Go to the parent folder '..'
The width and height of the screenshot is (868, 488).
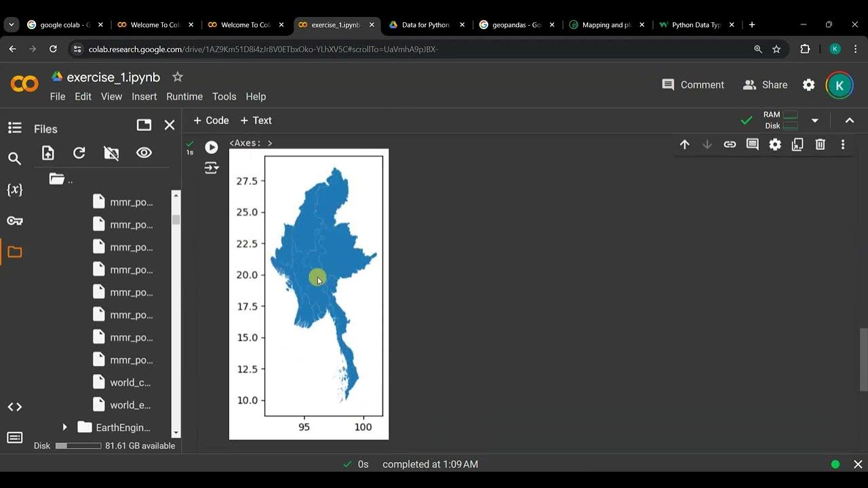[61, 179]
